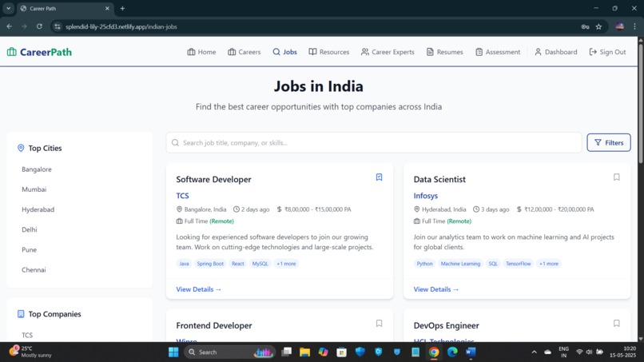View site information icon in address bar
This screenshot has height=362, width=644.
58,26
